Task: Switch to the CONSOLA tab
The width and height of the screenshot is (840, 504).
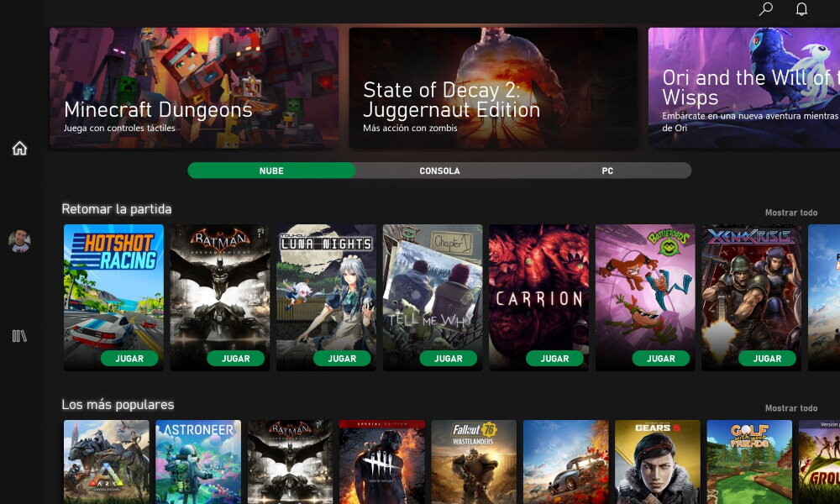Action: (438, 170)
